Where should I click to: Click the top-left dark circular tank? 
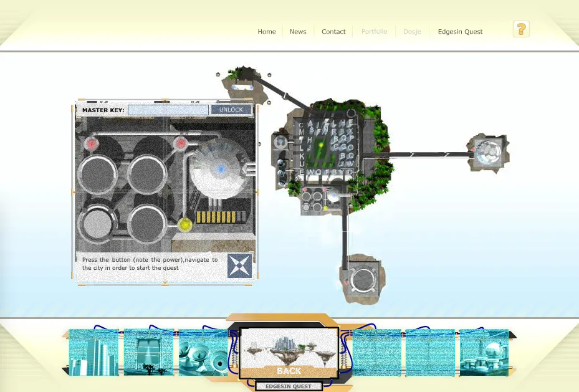point(97,175)
